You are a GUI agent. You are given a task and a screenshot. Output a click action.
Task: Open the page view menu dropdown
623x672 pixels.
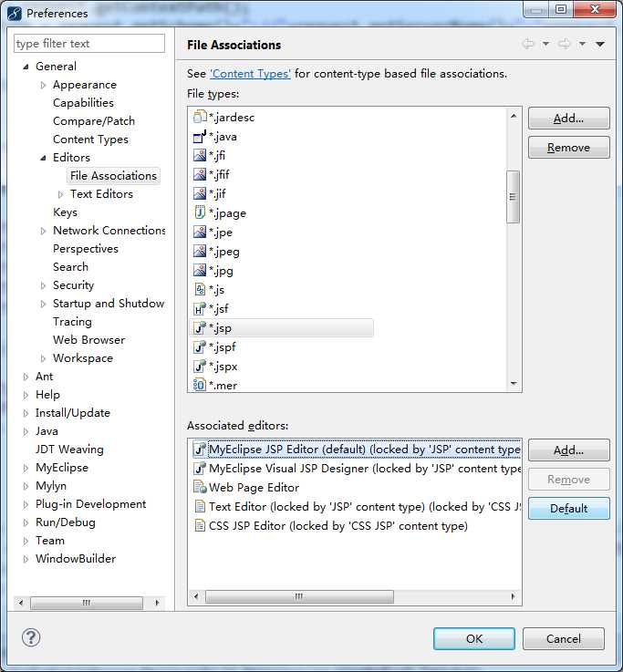point(600,44)
